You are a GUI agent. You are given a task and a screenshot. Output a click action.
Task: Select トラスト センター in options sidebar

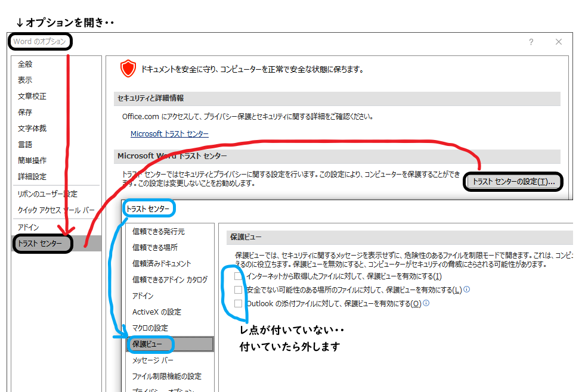point(57,244)
